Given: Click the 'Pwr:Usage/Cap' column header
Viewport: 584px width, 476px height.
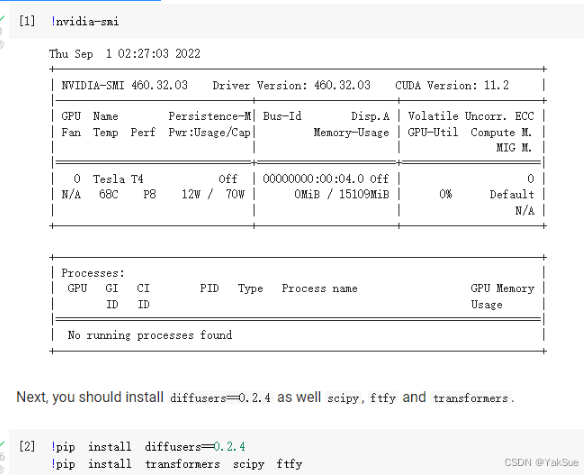Looking at the screenshot, I should click(x=209, y=132).
